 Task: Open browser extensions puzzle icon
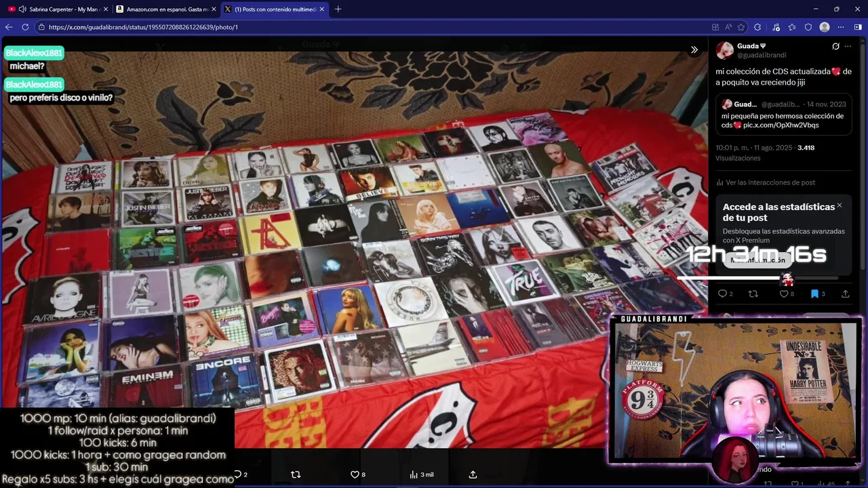(x=757, y=27)
